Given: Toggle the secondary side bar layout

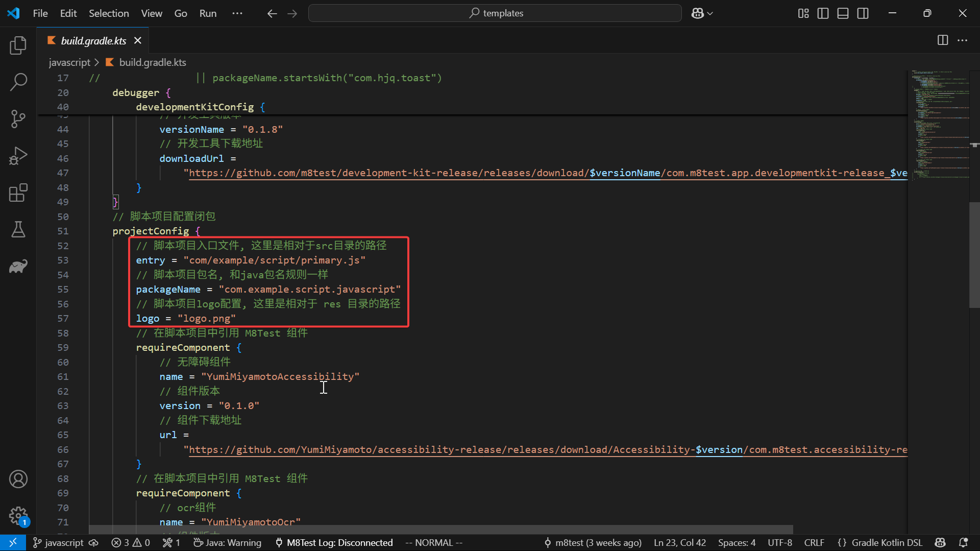Looking at the screenshot, I should point(863,13).
